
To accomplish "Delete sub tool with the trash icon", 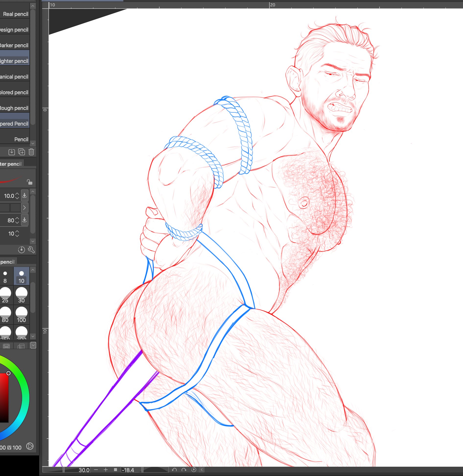I will [31, 152].
